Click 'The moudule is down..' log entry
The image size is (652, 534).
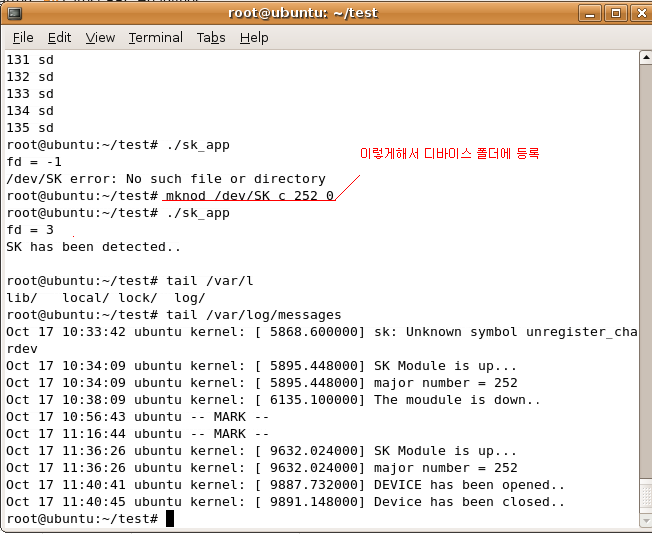pyautogui.click(x=457, y=400)
